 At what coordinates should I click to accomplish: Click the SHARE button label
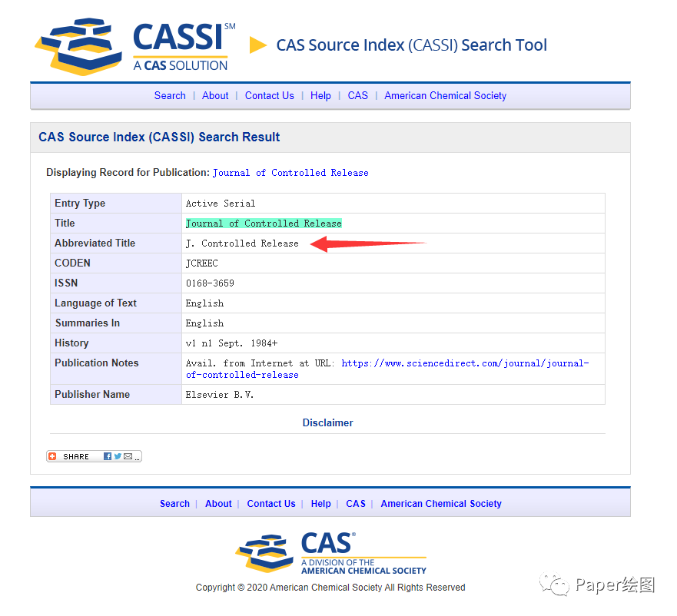(x=75, y=457)
